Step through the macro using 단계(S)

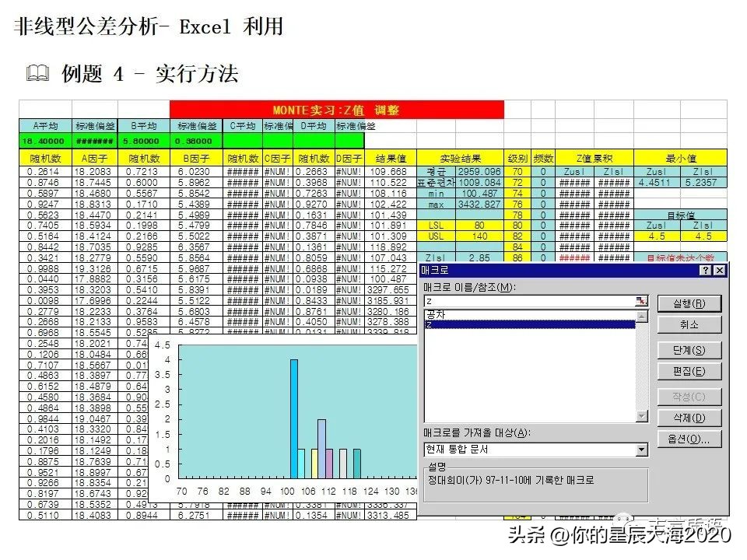[x=689, y=350]
